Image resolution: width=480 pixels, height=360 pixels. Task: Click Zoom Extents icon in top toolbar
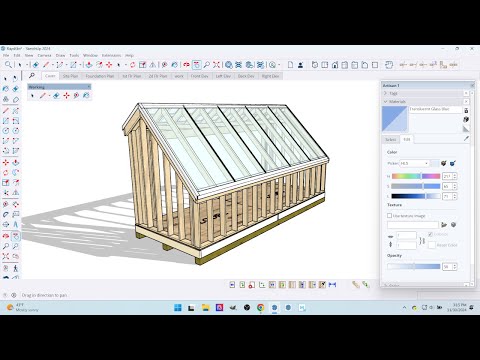point(216,65)
